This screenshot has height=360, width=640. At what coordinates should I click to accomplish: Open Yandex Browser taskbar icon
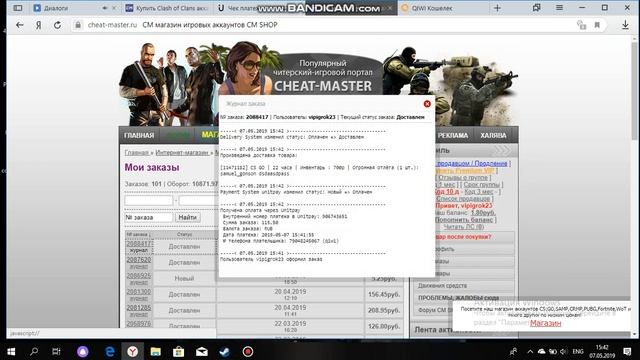pyautogui.click(x=132, y=351)
